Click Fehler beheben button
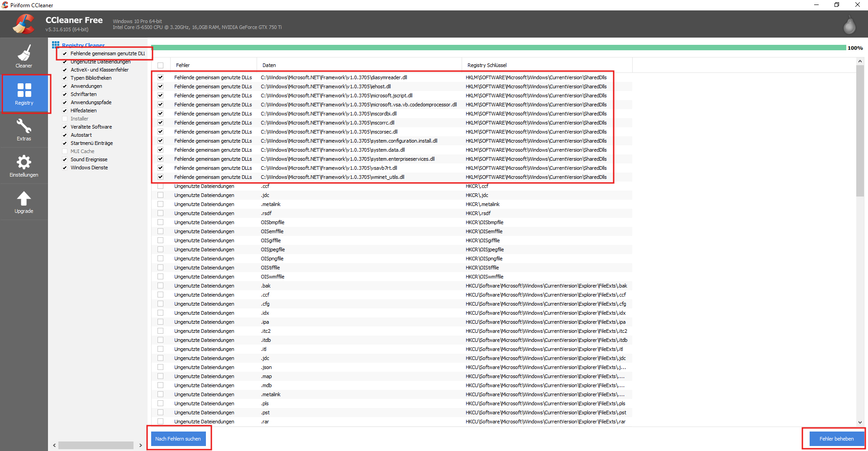The image size is (868, 451). [x=836, y=439]
